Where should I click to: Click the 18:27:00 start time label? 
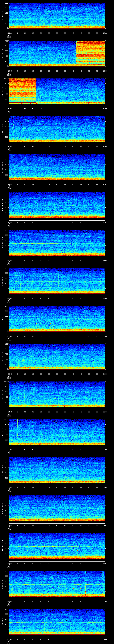pos(9,525)
